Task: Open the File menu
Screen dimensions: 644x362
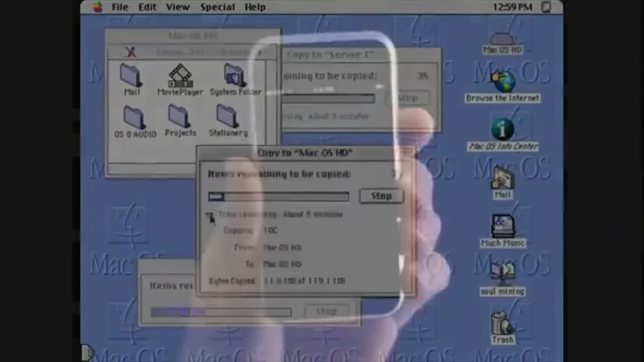Action: tap(120, 7)
